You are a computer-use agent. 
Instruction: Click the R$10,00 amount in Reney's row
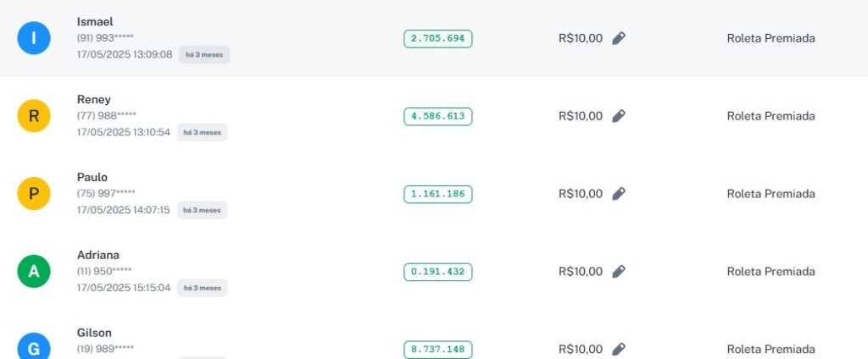point(581,116)
